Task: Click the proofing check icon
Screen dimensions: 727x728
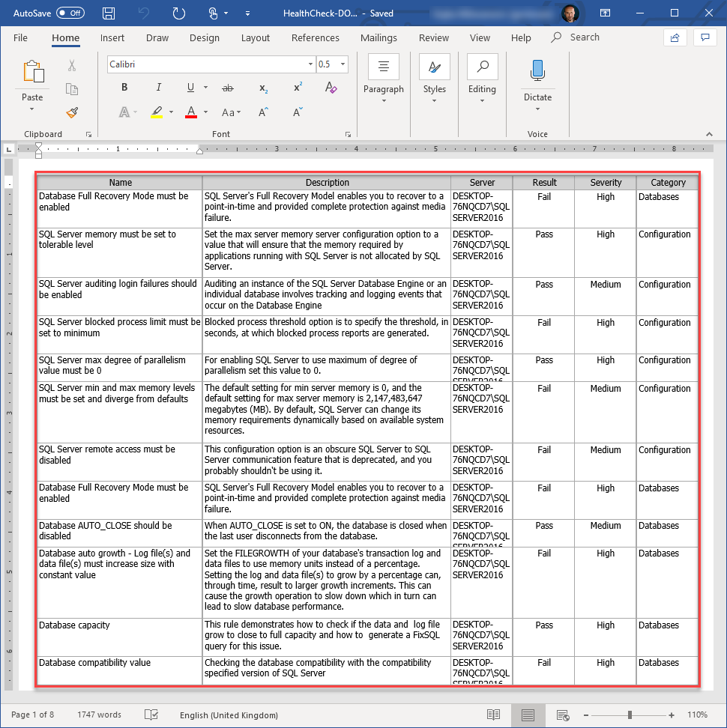Action: [x=151, y=715]
